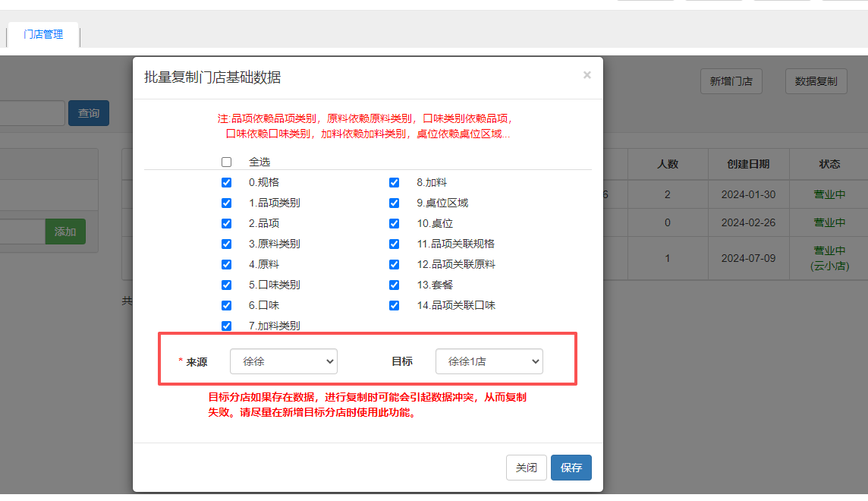Close the batch copy dialog with X

coord(587,75)
